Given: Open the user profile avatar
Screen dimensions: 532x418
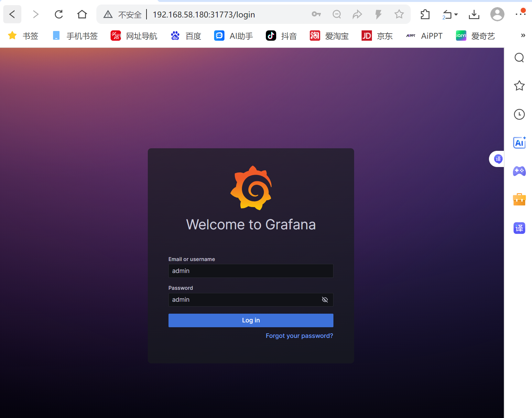Looking at the screenshot, I should coord(497,14).
